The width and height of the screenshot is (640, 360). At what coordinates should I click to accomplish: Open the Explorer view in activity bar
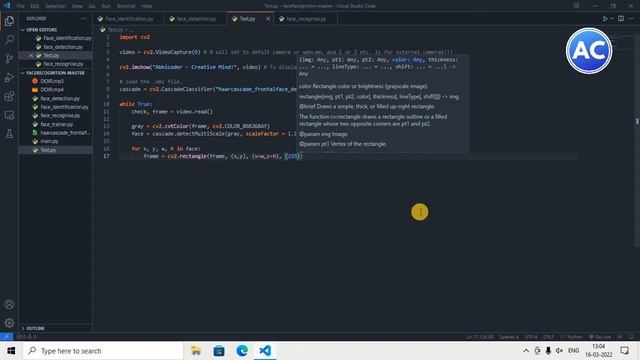(9, 21)
